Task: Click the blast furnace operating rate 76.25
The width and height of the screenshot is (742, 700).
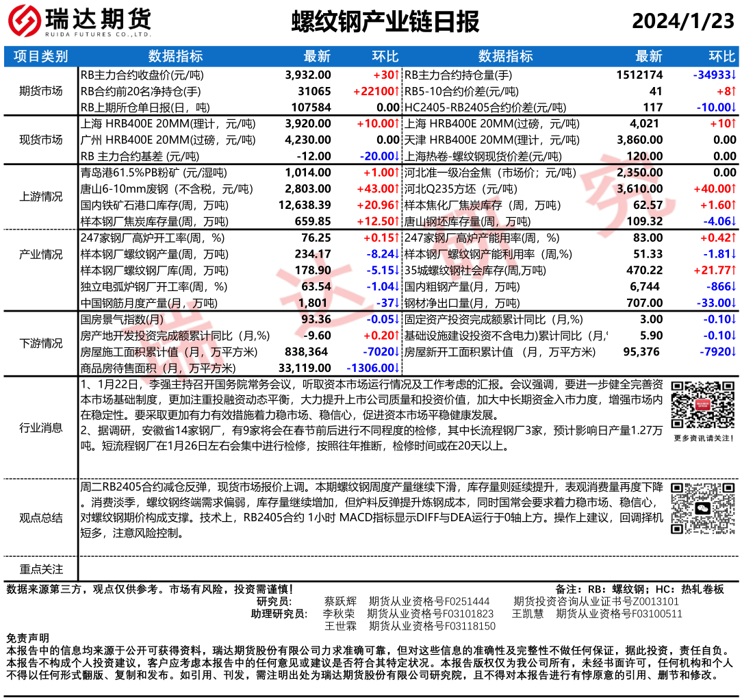Action: click(x=316, y=238)
